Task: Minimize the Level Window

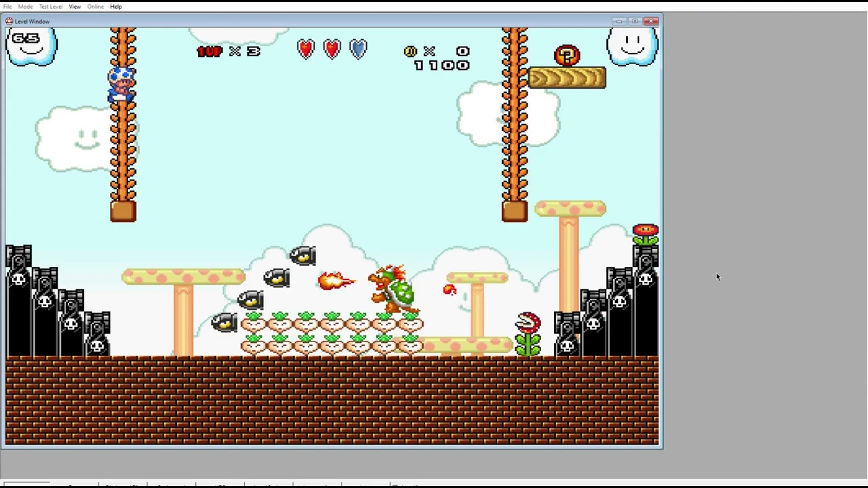Action: tap(619, 21)
